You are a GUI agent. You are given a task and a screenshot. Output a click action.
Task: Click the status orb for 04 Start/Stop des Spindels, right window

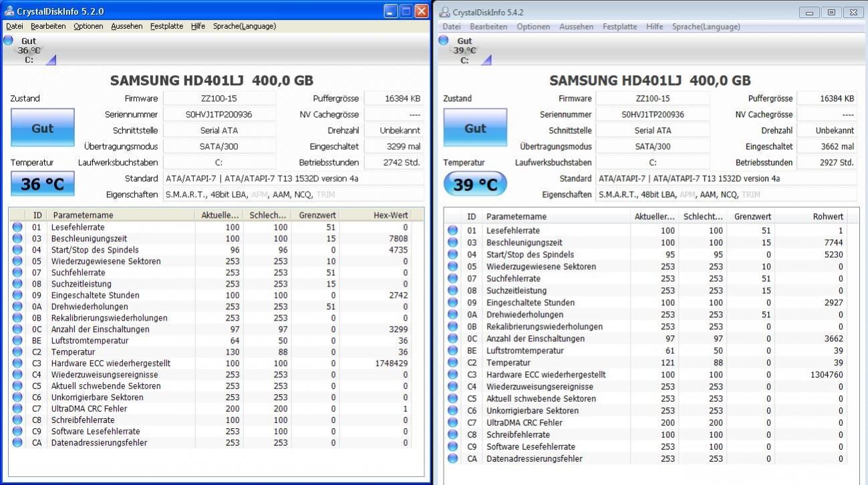(452, 255)
